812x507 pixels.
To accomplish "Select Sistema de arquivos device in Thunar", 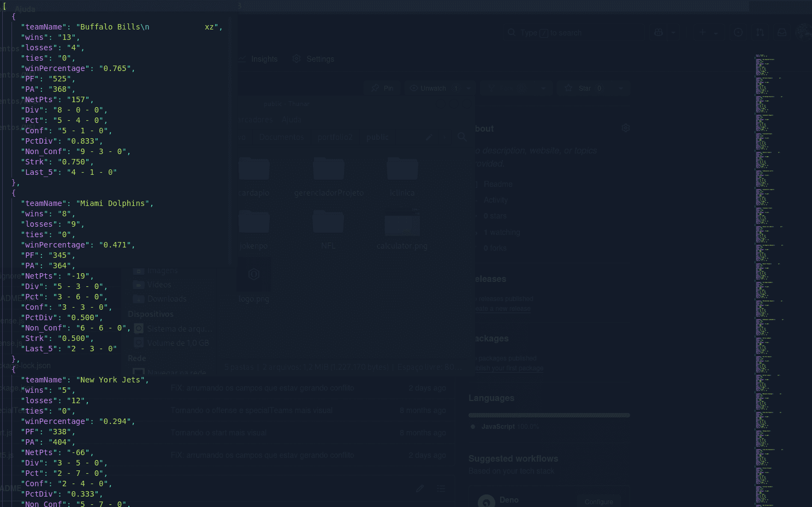I will (174, 329).
